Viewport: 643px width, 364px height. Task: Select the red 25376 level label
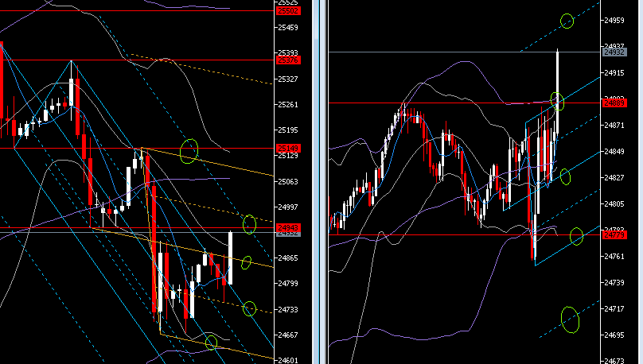tap(288, 60)
